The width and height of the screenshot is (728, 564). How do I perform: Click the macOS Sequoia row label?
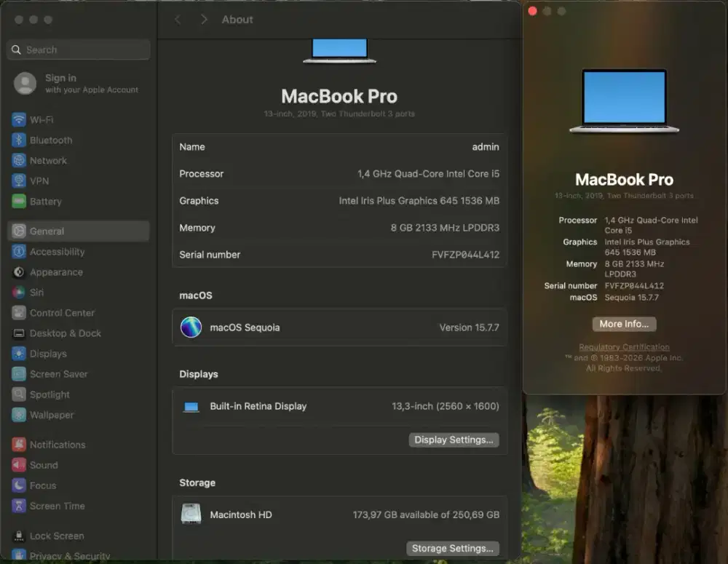(x=245, y=327)
